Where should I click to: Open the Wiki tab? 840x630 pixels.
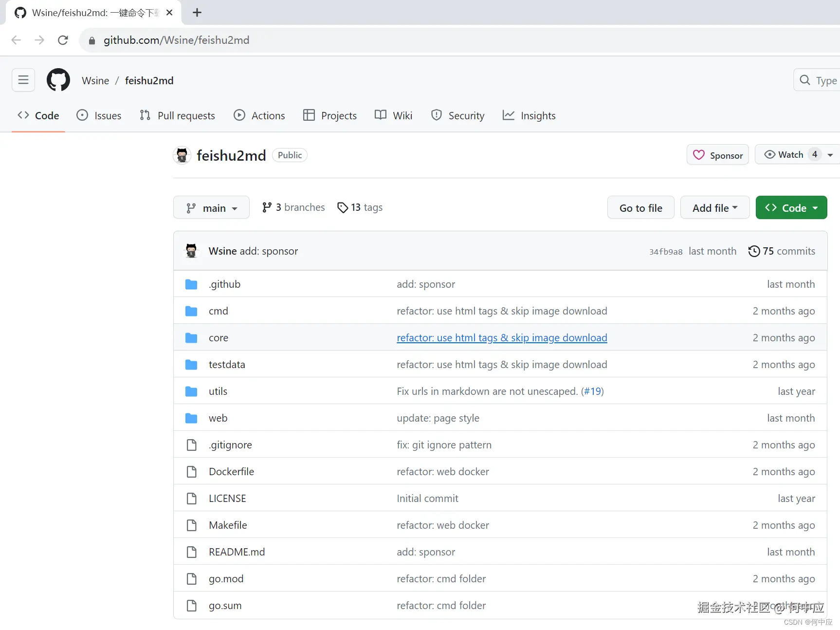[x=394, y=115]
